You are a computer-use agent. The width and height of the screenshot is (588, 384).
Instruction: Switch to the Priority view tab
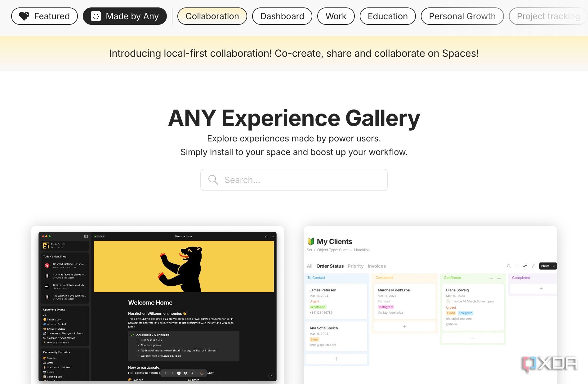(x=355, y=266)
